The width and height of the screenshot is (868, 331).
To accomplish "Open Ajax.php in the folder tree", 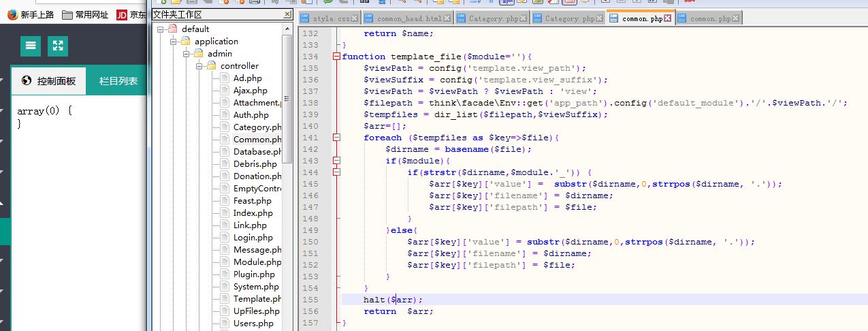I will coord(250,91).
